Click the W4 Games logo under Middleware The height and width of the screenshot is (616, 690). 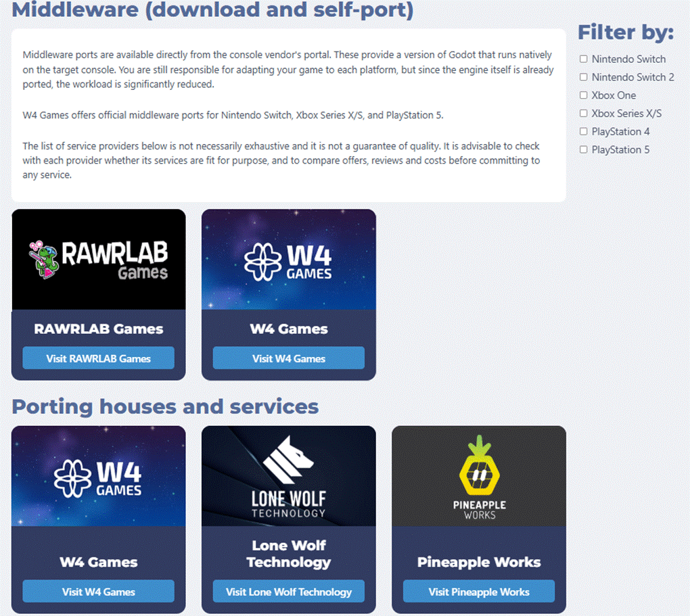pos(288,260)
